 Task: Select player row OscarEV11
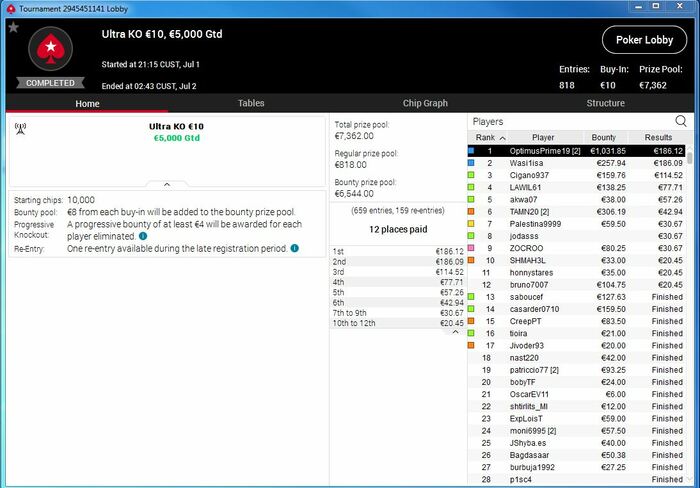pos(576,394)
